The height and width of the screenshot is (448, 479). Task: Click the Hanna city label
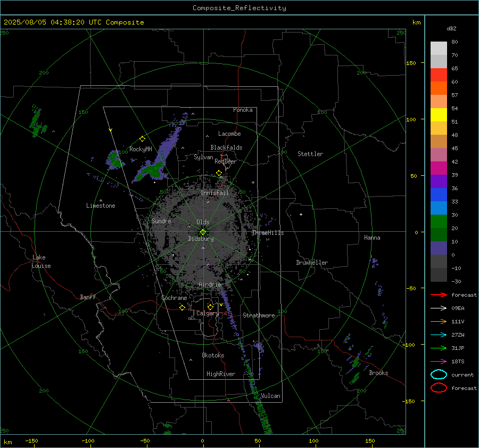[372, 238]
